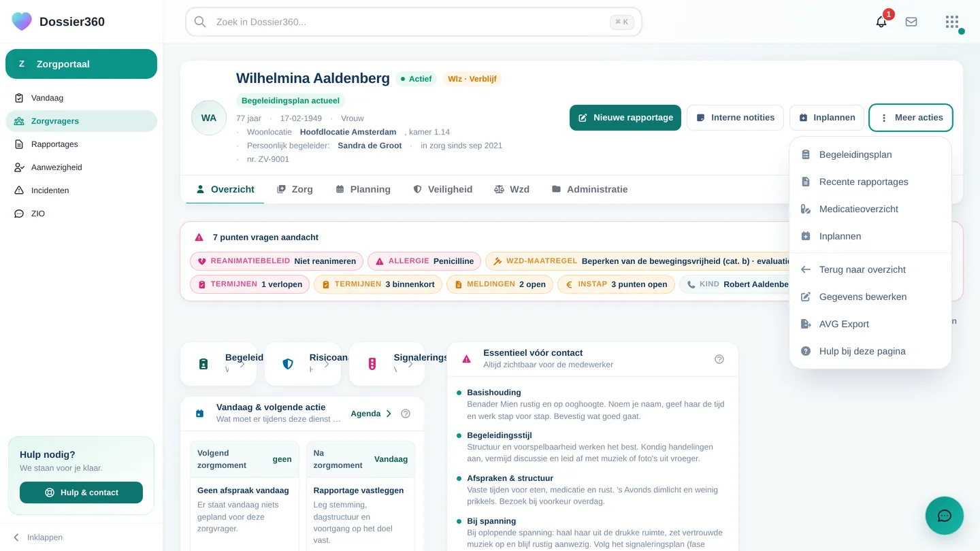980x551 pixels.
Task: Select Hulp bij deze pagina menu item
Action: pos(870,351)
